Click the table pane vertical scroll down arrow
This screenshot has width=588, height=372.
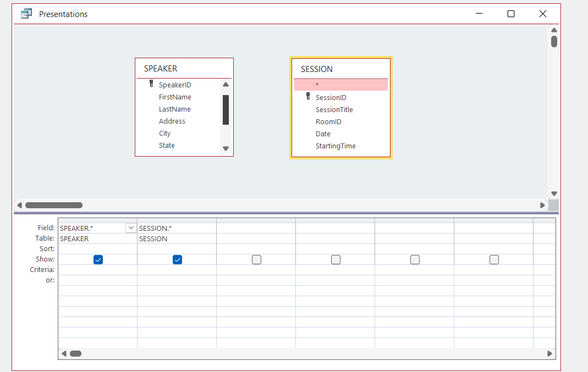point(554,193)
